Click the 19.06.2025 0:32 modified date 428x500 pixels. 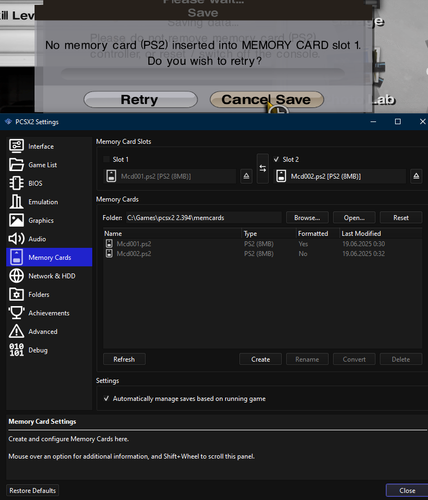(364, 254)
